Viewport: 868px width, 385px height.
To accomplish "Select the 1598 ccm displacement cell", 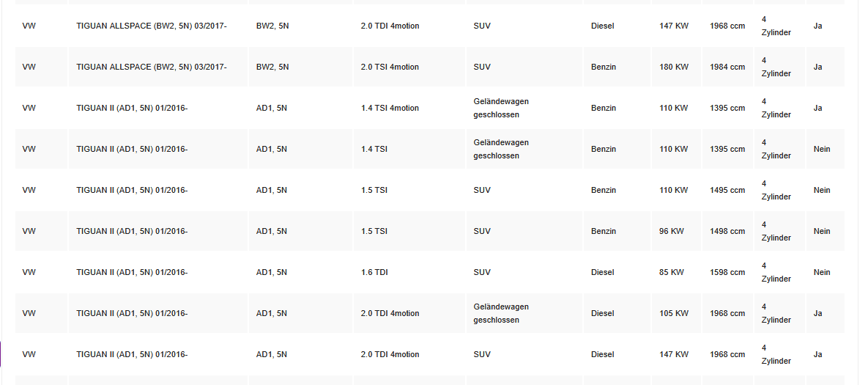I will click(727, 272).
